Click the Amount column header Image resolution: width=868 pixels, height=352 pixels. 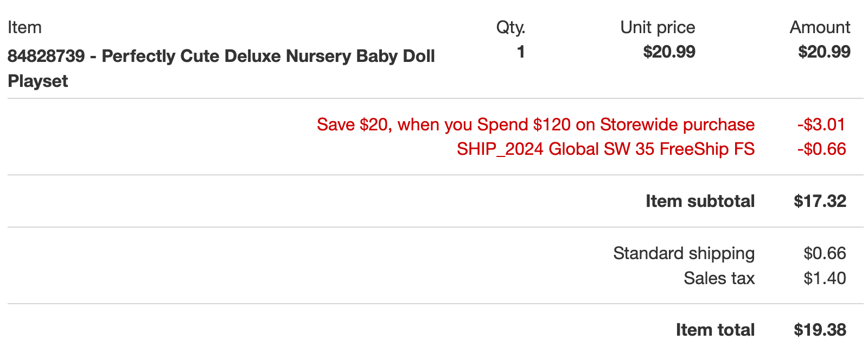point(820,28)
